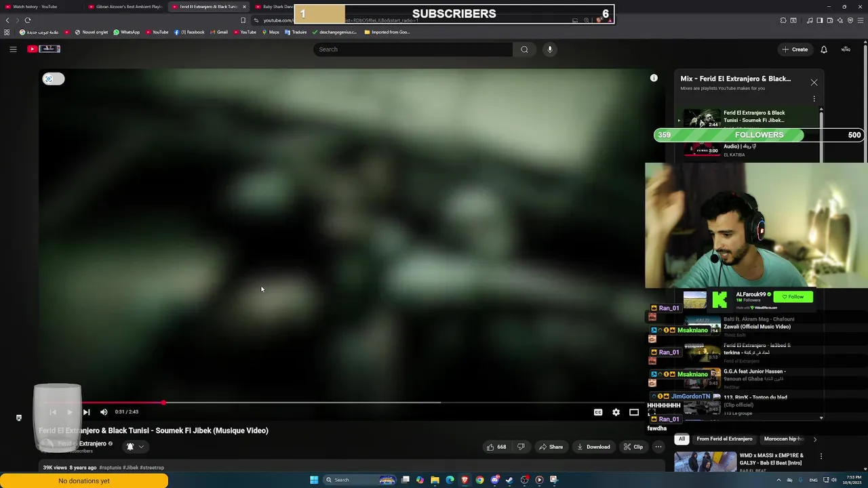Reload the page
868x488 pixels.
28,20
